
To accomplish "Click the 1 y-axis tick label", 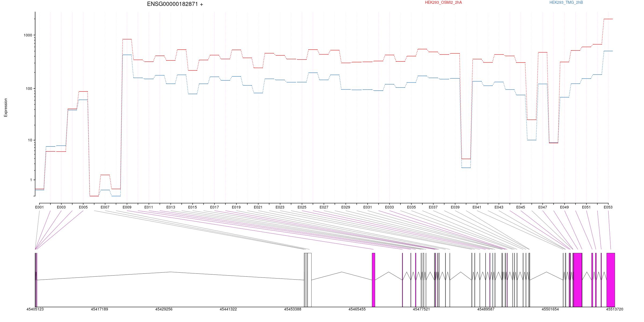I will click(31, 180).
